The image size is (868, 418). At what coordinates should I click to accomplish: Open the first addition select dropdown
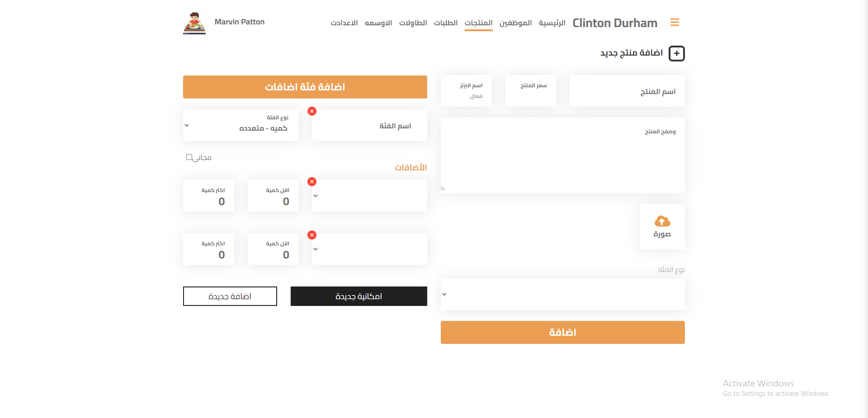[x=369, y=196]
